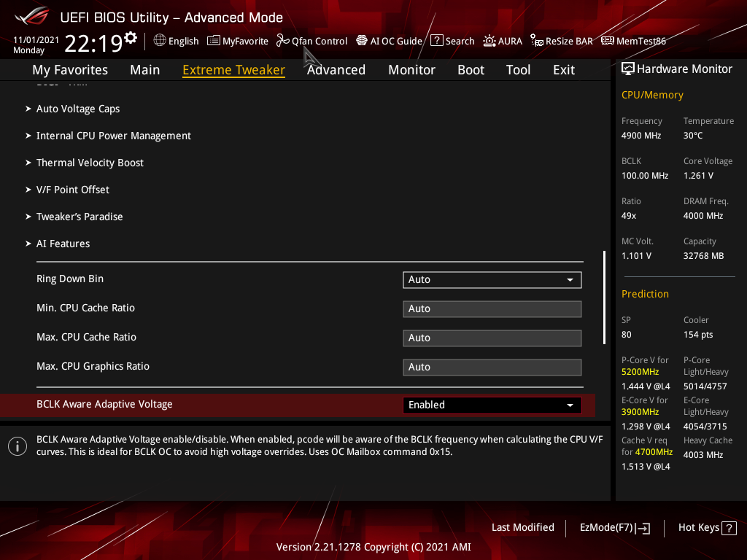This screenshot has height=560, width=747.
Task: Select the Extreme Tweaker tab
Action: coord(234,70)
